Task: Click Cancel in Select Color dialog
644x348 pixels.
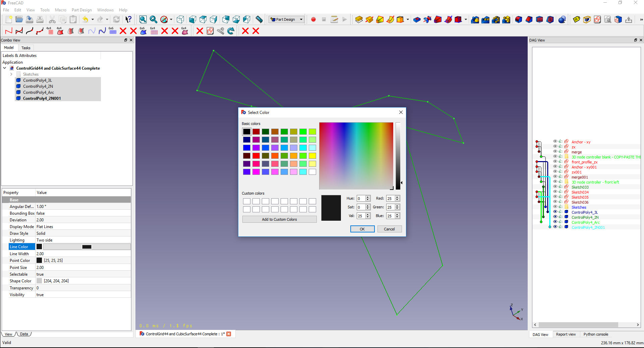Action: [x=389, y=229]
